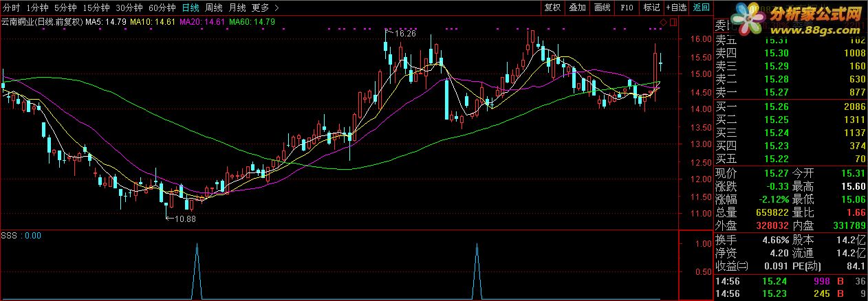Click the 涨跌 -0.33 value
Viewport: 868px width, 301px height.
click(x=777, y=186)
